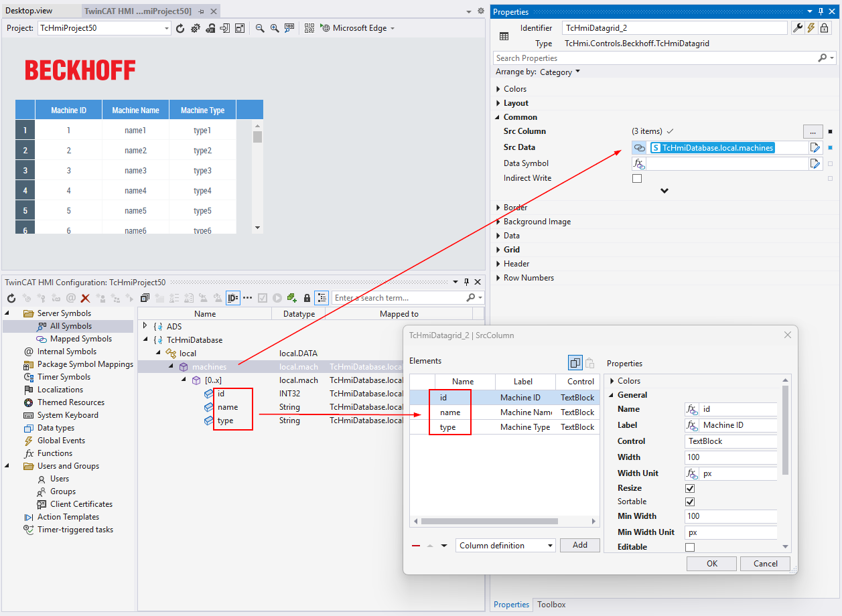Click the wrench icon next to Identifier
This screenshot has width=842, height=616.
pos(797,27)
